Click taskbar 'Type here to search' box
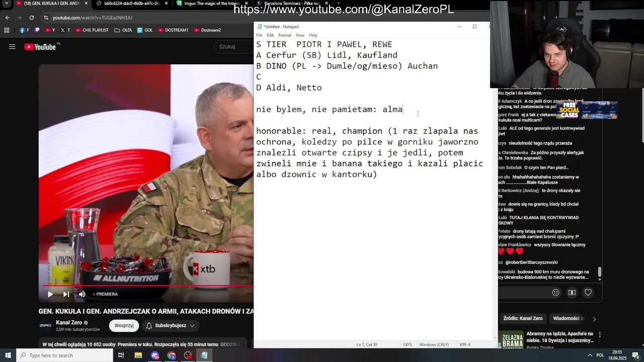This screenshot has height=362, width=644. point(64,355)
